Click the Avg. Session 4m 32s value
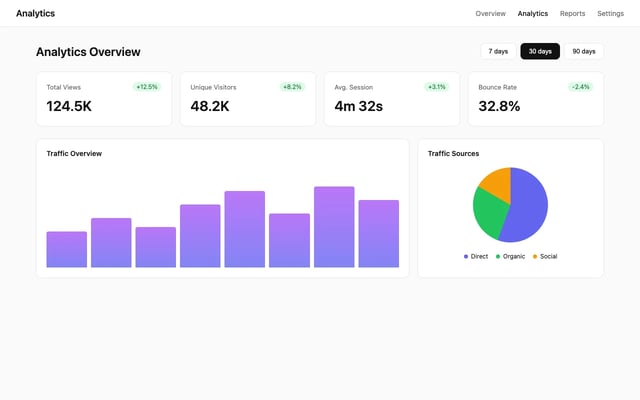The height and width of the screenshot is (400, 640). pos(358,106)
